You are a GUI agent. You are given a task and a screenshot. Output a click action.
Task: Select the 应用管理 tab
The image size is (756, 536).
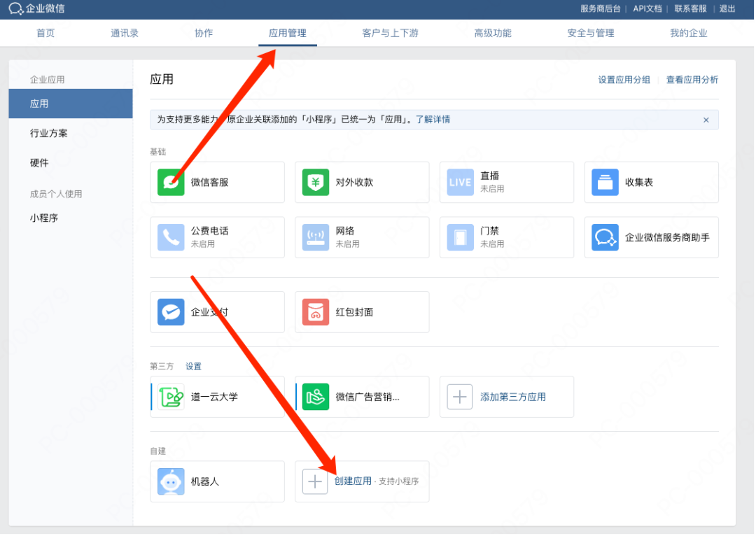288,34
